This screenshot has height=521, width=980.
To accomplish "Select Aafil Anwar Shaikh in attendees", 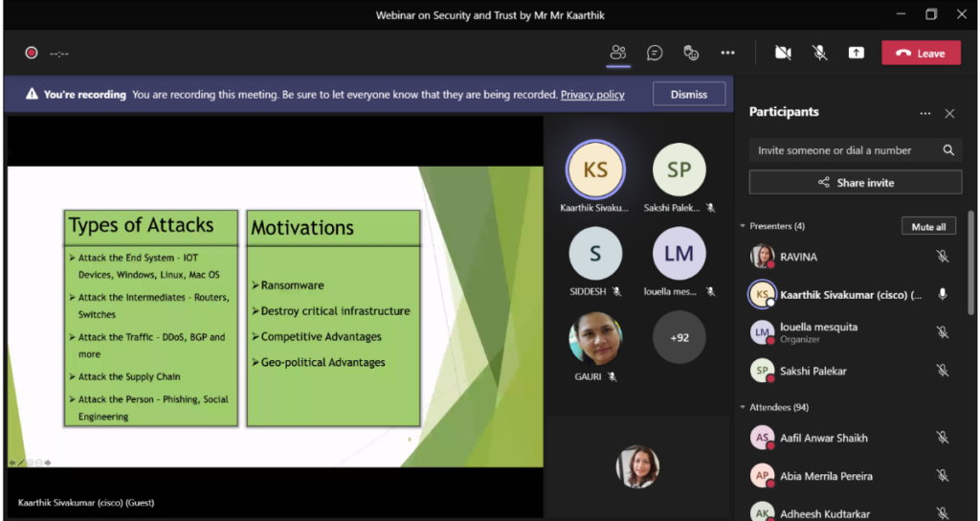I will tap(851, 438).
